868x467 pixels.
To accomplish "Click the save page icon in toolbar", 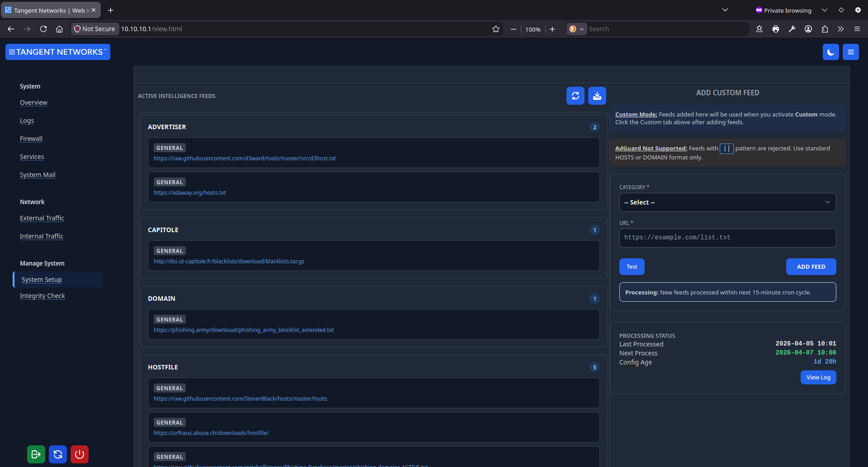I will [x=759, y=28].
